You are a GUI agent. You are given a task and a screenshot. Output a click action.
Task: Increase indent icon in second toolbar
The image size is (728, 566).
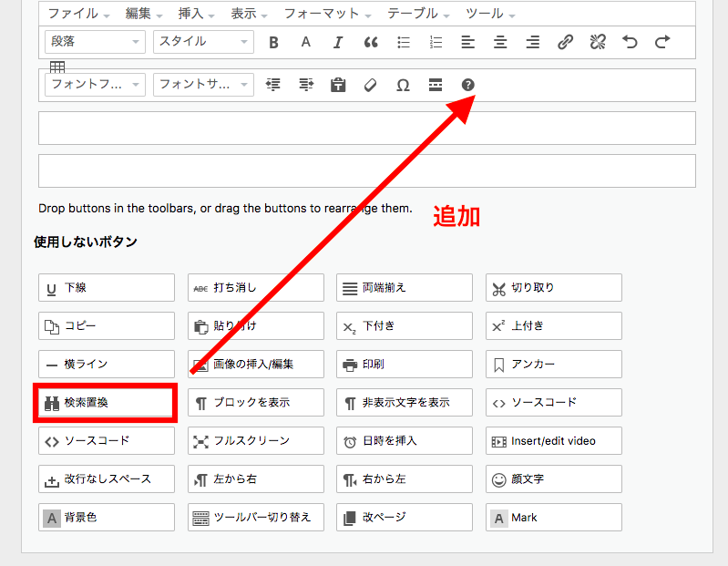pyautogui.click(x=306, y=85)
